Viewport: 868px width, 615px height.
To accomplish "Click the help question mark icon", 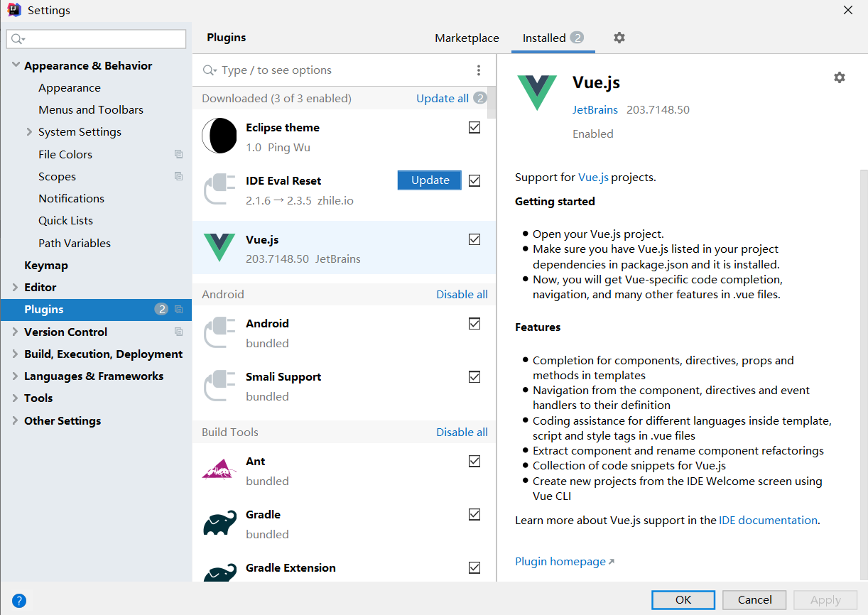I will click(19, 600).
